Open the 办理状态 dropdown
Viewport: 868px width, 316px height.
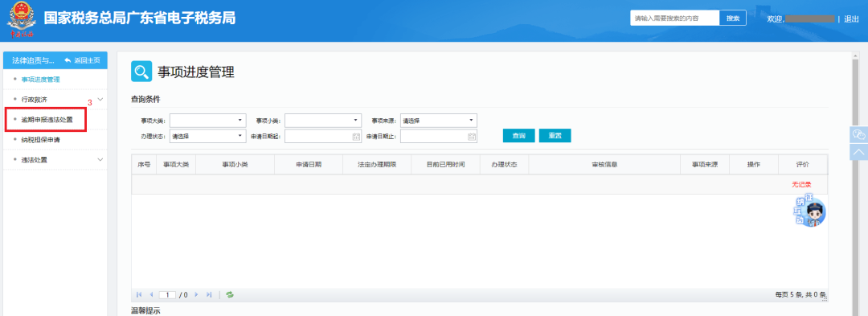click(208, 136)
